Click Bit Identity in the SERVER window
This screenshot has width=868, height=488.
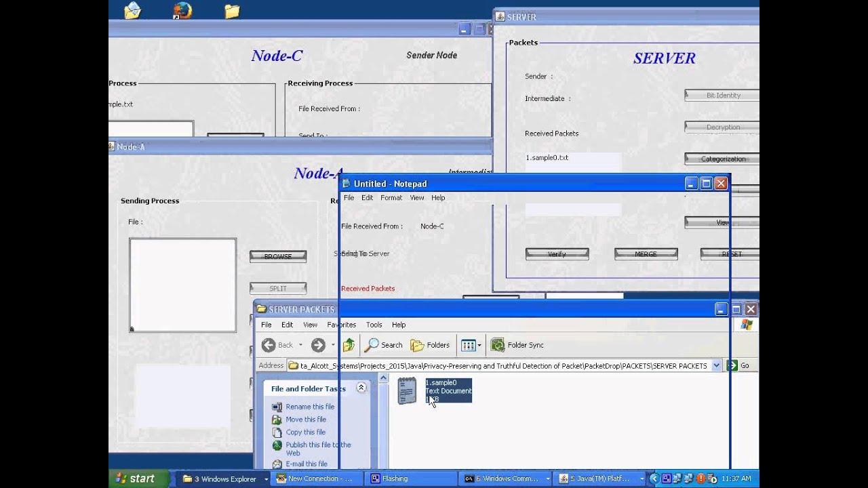click(722, 96)
